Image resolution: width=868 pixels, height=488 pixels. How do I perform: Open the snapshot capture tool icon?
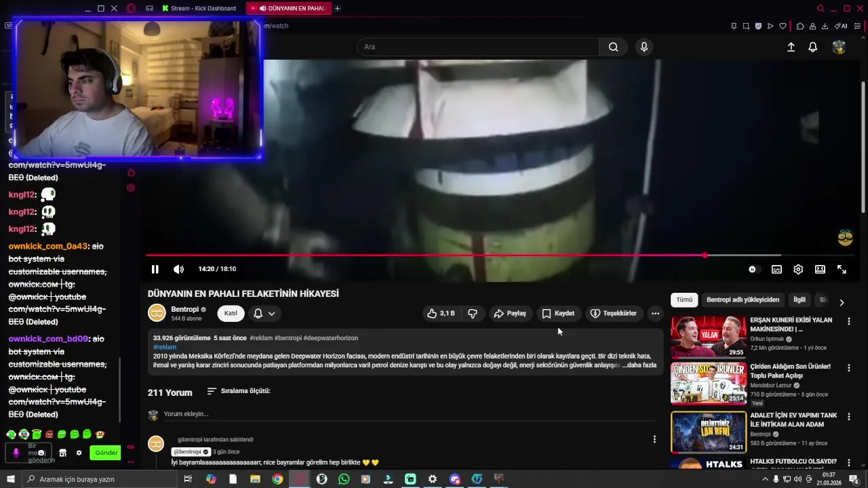coord(746,26)
